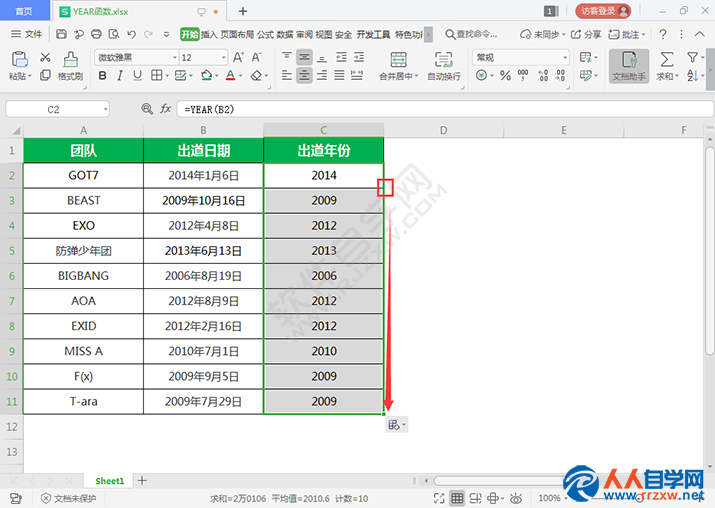
Task: Align text right
Action: [322, 75]
